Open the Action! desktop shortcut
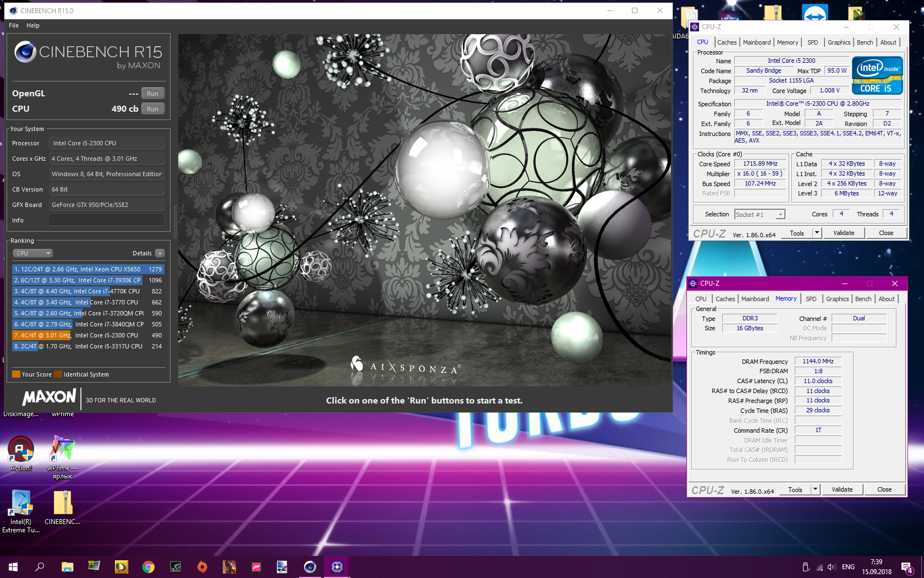 click(21, 452)
